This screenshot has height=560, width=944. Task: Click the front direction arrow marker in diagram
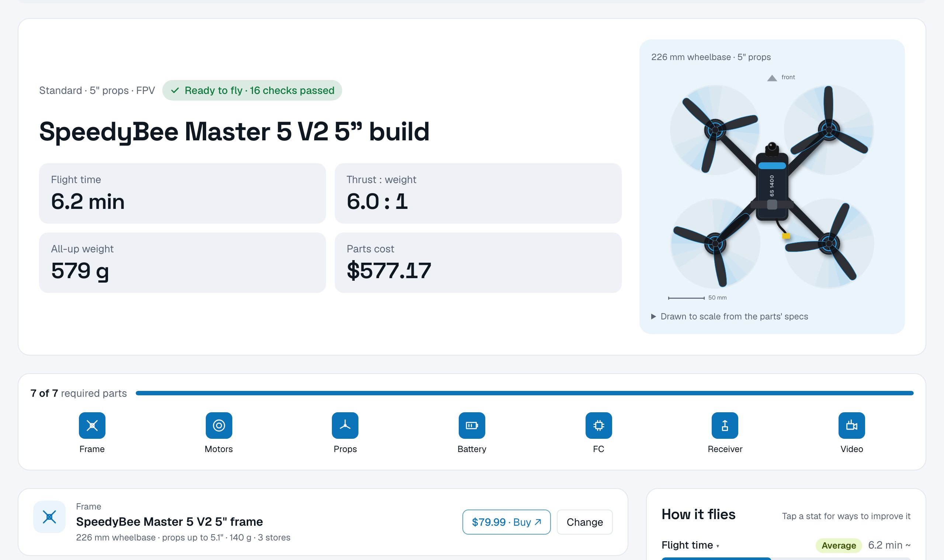(772, 78)
